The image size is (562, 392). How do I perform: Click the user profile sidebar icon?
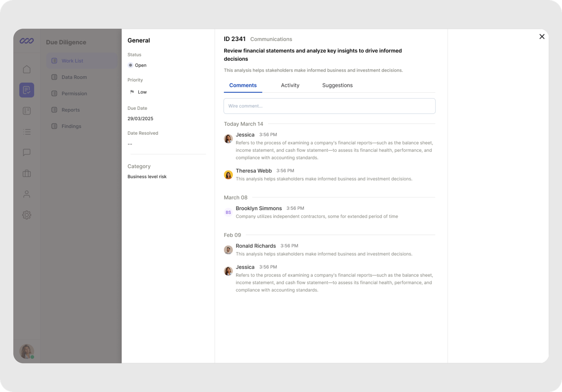(27, 194)
